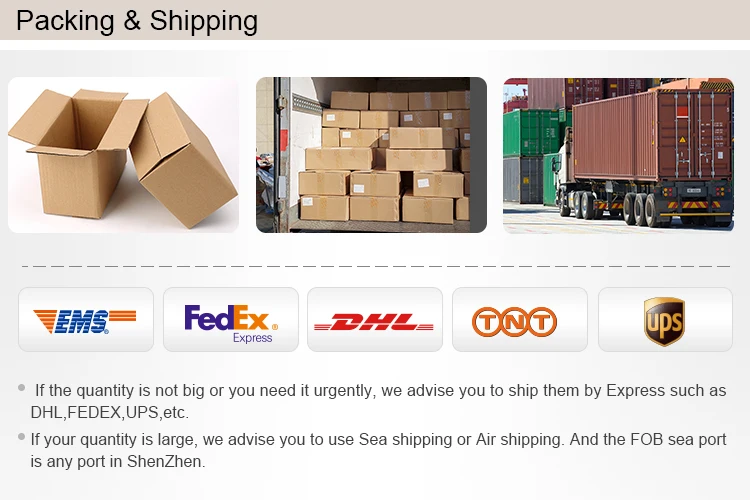Click the first bullet point dot
This screenshot has width=750, height=500.
(x=22, y=388)
